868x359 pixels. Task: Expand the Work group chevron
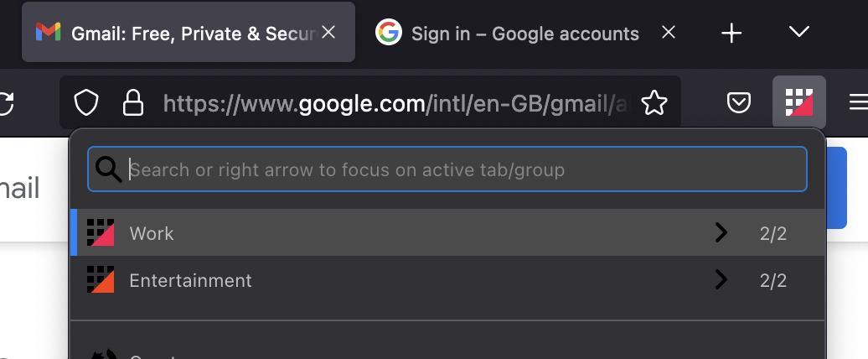coord(721,233)
